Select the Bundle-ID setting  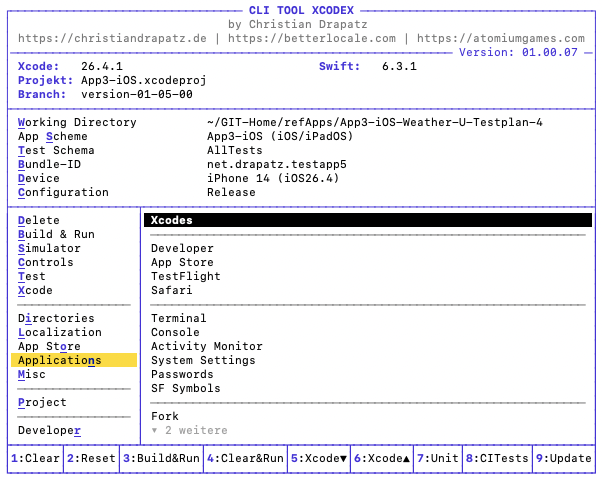(49, 164)
